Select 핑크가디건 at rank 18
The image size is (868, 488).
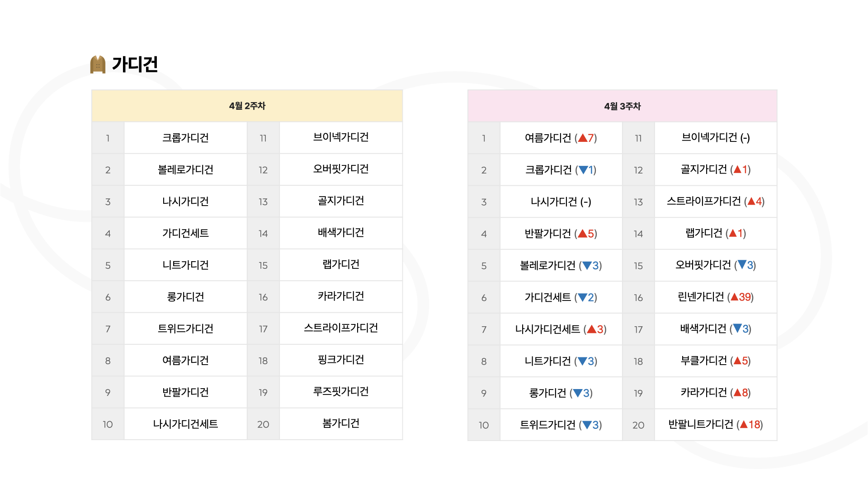tap(341, 360)
